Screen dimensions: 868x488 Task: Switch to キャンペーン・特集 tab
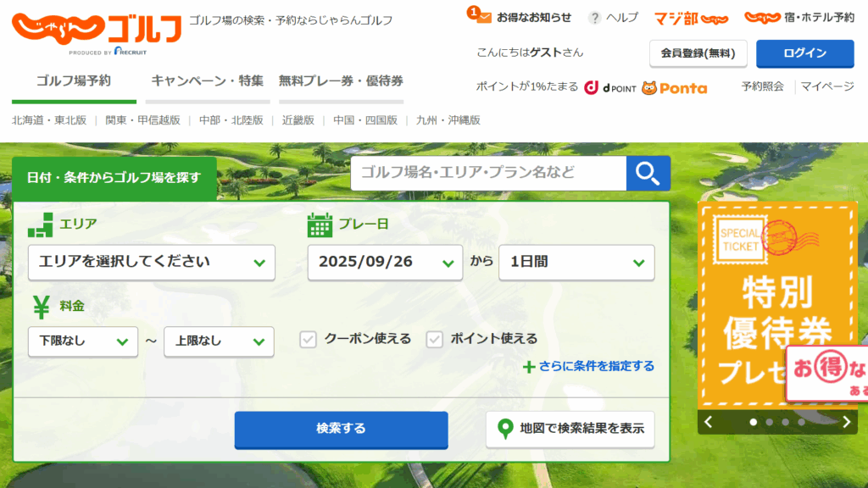[208, 81]
